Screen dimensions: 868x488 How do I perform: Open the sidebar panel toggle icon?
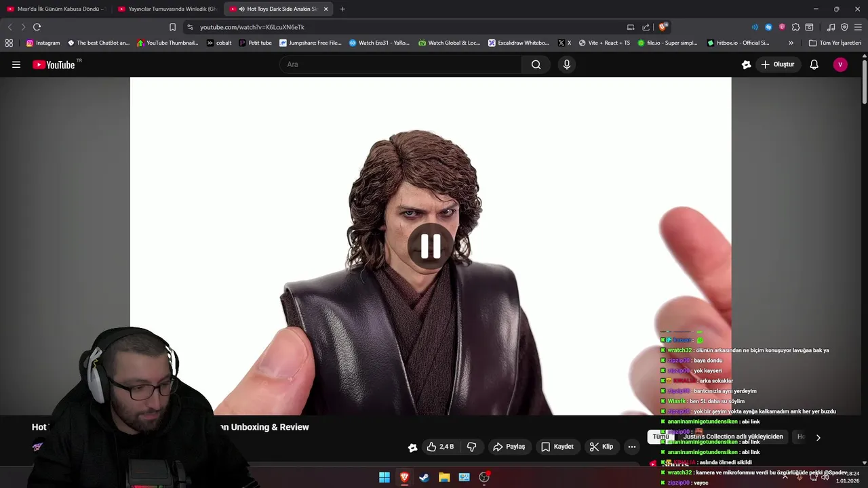809,27
